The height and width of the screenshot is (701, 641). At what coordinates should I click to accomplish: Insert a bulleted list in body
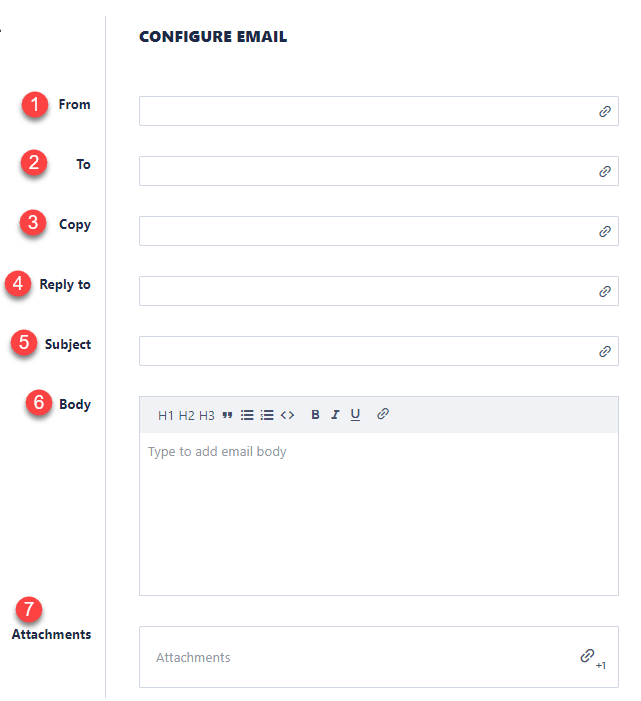[x=247, y=415]
